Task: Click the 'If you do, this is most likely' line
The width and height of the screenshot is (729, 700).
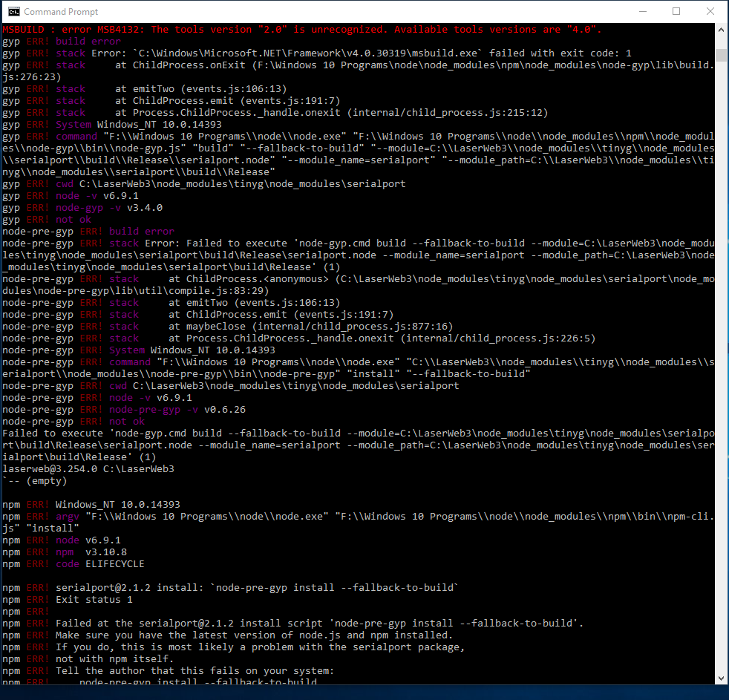Action: click(234, 647)
